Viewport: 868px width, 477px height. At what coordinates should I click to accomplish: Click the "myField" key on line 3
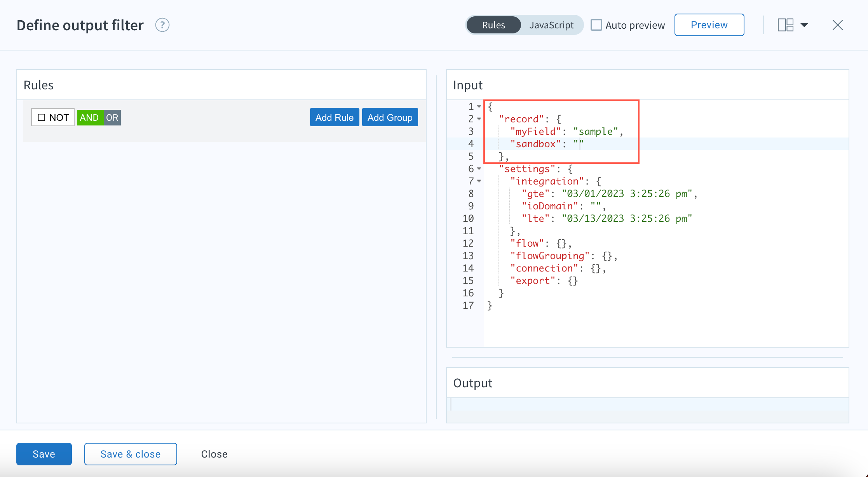[x=535, y=131]
